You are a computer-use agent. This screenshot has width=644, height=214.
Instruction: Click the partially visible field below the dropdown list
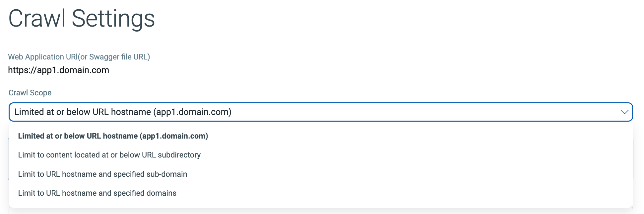320,211
